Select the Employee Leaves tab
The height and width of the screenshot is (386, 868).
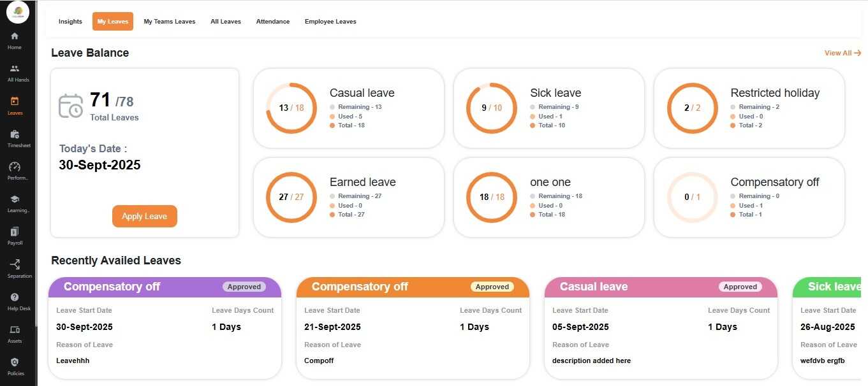(330, 22)
